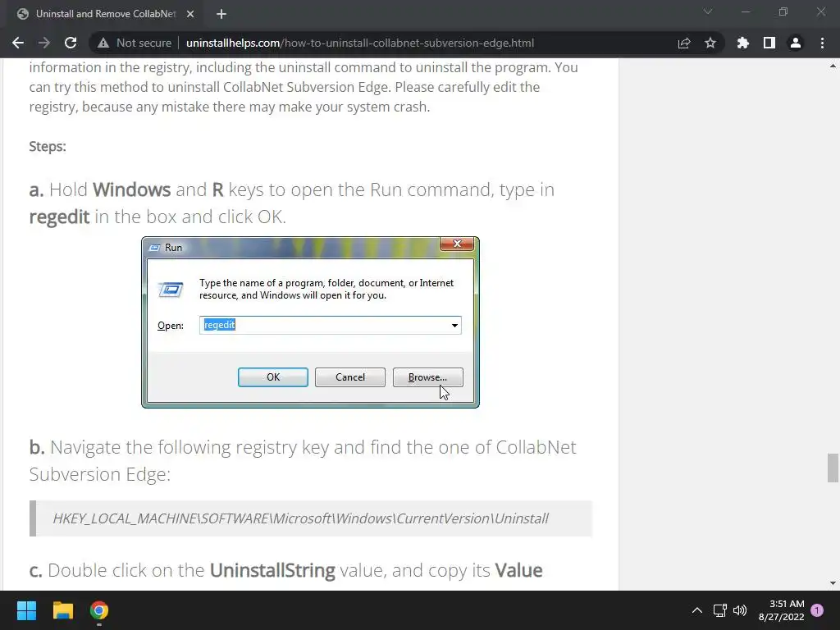This screenshot has width=840, height=630.
Task: Open the Extensions puzzle icon
Action: tap(743, 43)
